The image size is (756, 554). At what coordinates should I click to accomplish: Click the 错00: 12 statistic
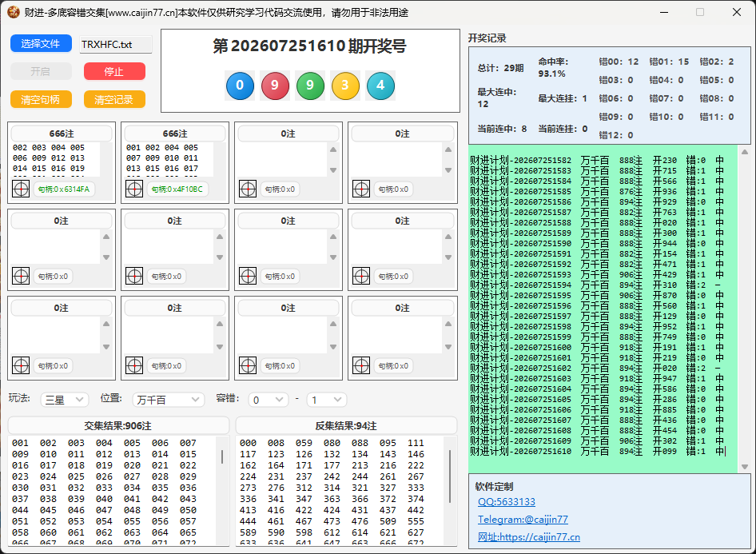(x=619, y=62)
